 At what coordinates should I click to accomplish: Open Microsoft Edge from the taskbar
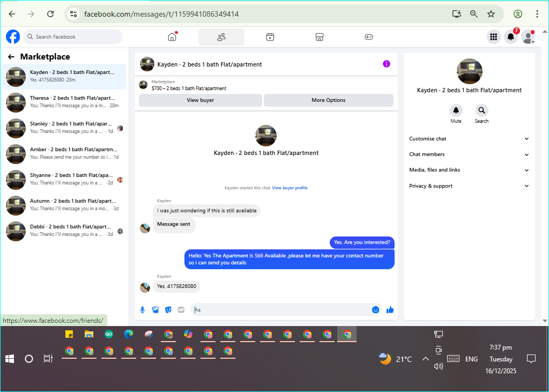coord(129,334)
